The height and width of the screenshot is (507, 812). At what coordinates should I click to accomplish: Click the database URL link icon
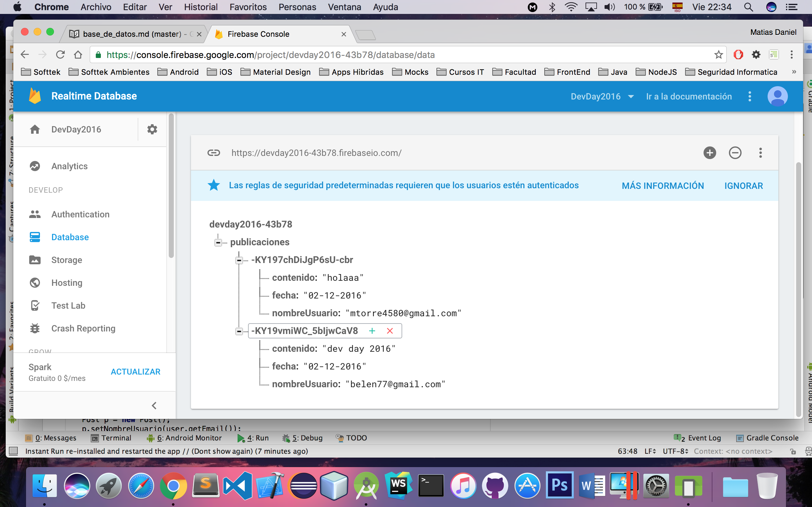click(214, 153)
